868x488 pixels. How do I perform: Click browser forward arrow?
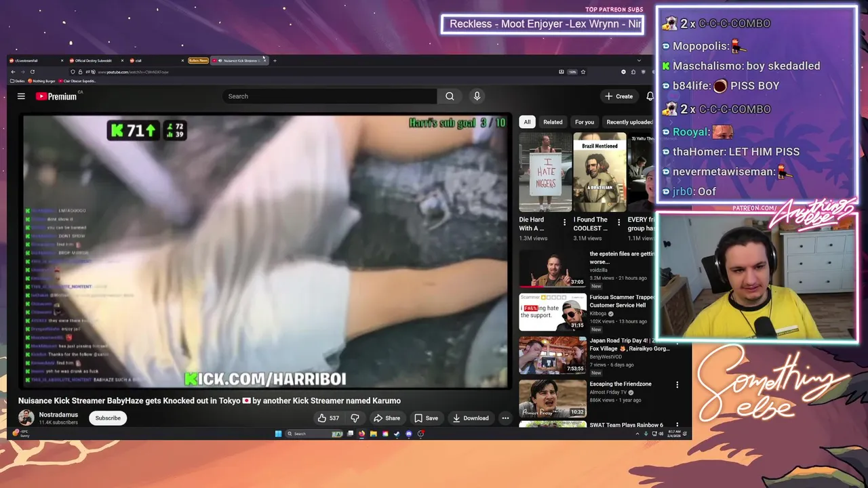(x=22, y=72)
